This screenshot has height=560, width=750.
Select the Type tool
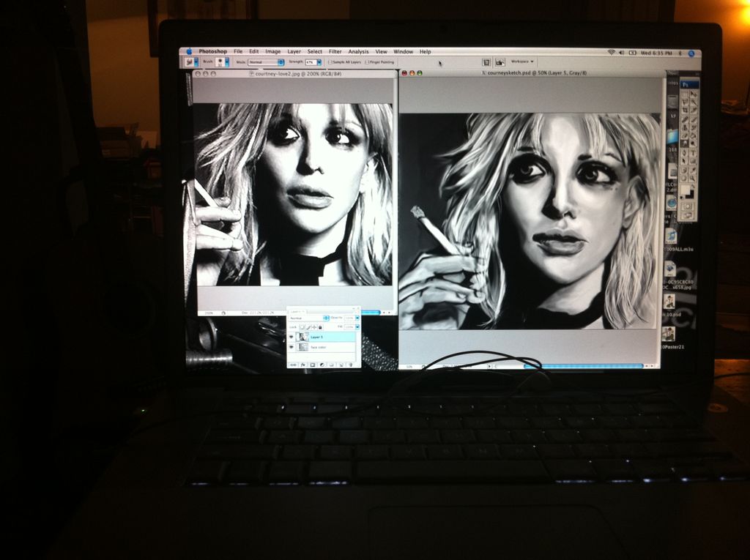click(694, 152)
